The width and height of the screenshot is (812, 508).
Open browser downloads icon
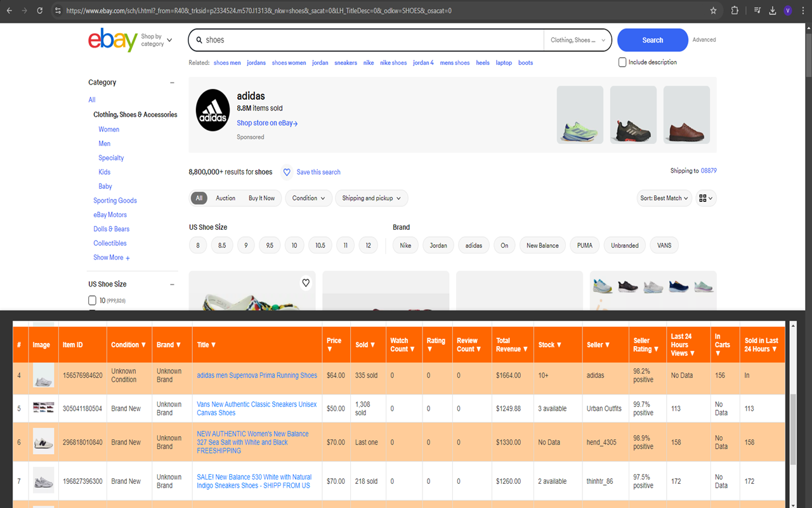773,10
